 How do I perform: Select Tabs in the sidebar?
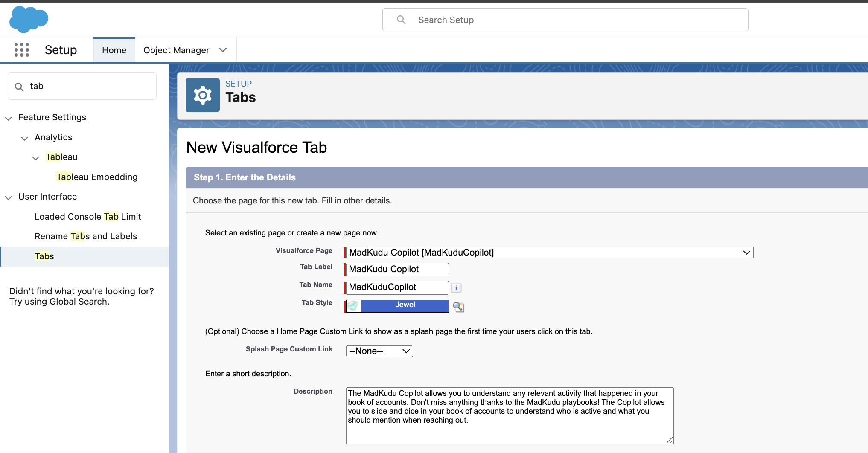tap(84, 256)
